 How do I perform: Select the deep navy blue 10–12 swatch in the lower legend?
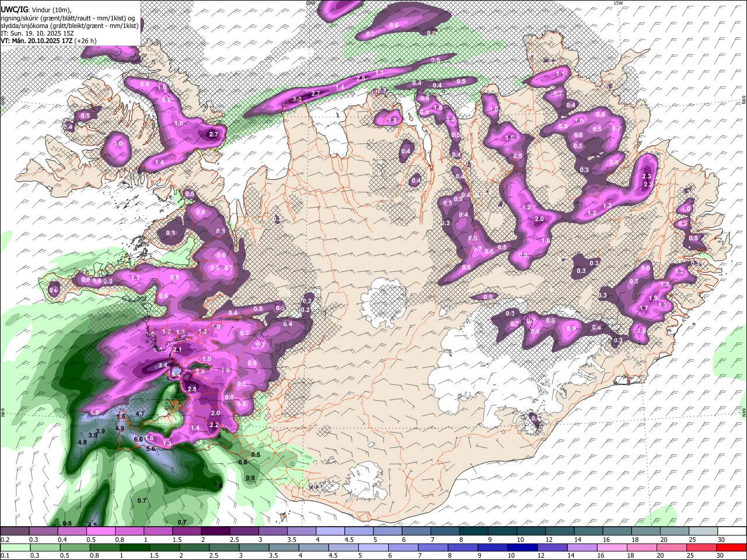[523, 547]
